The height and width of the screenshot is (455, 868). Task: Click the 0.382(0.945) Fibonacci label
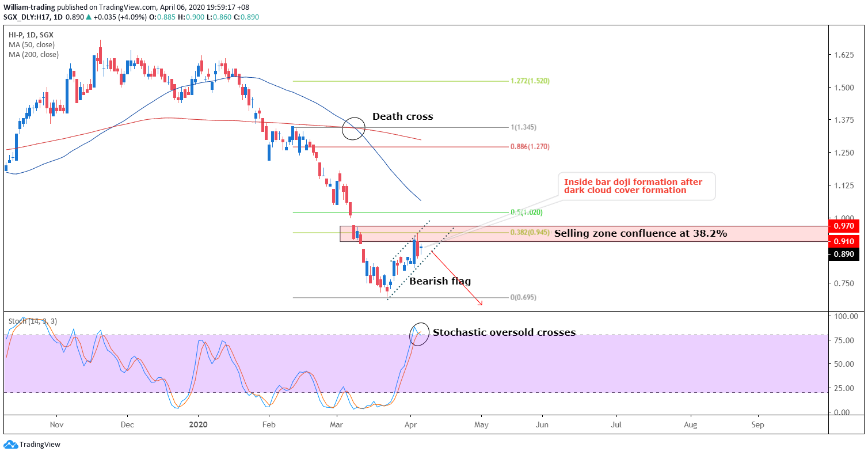(x=530, y=233)
